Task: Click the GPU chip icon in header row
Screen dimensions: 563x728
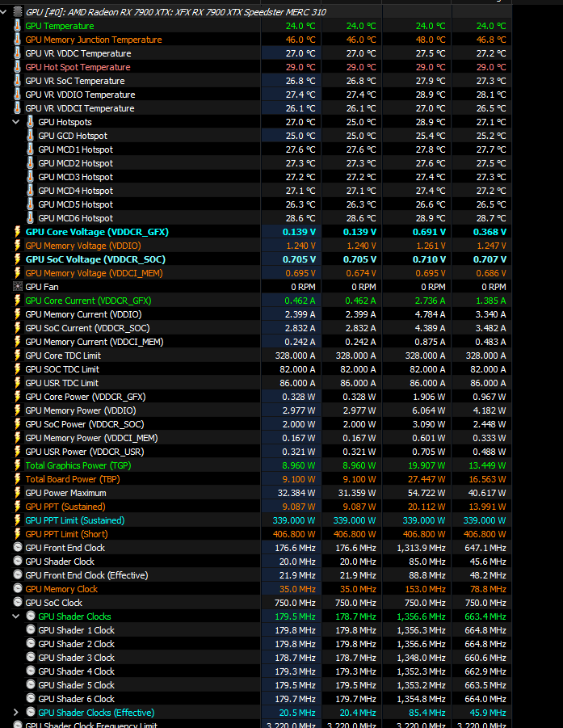Action: [18, 11]
